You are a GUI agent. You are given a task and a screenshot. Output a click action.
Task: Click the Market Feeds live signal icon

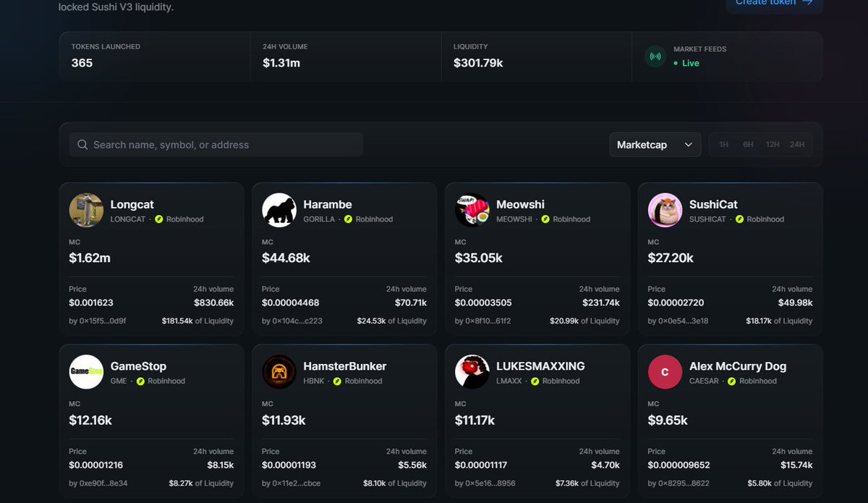(x=655, y=56)
